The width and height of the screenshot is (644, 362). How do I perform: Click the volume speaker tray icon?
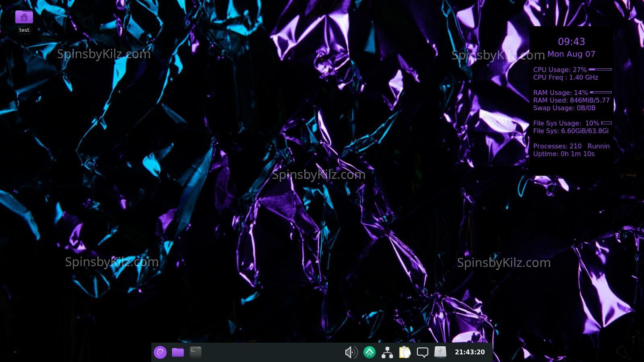pyautogui.click(x=351, y=352)
